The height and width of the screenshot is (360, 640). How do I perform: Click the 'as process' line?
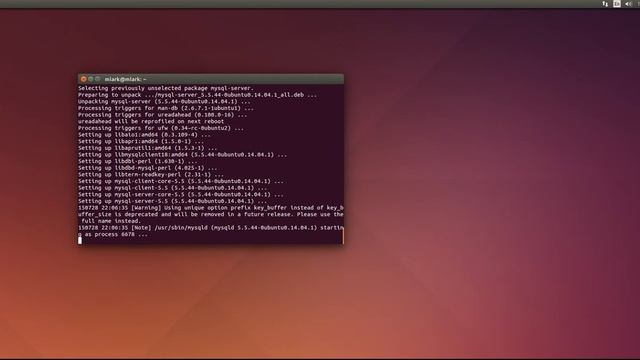[x=113, y=234]
